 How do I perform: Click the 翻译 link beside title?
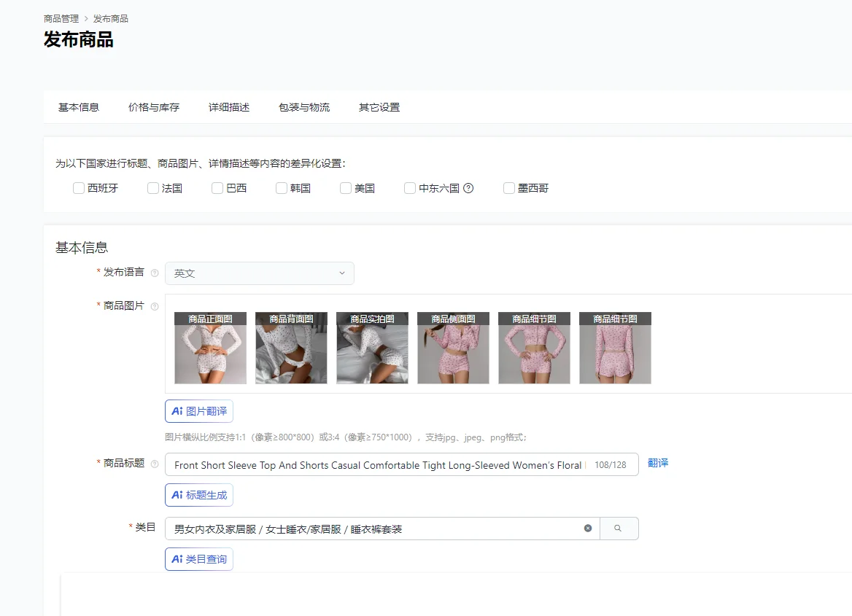(x=658, y=463)
